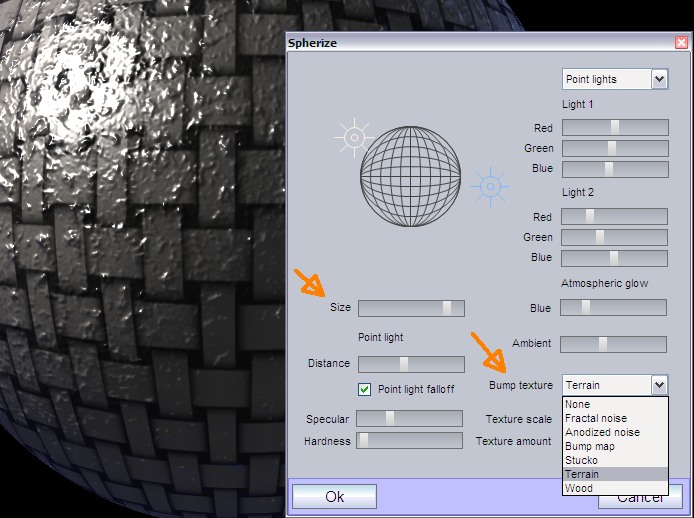Click the Light 2 Green slider
Viewport: 694px width, 518px height.
click(614, 237)
